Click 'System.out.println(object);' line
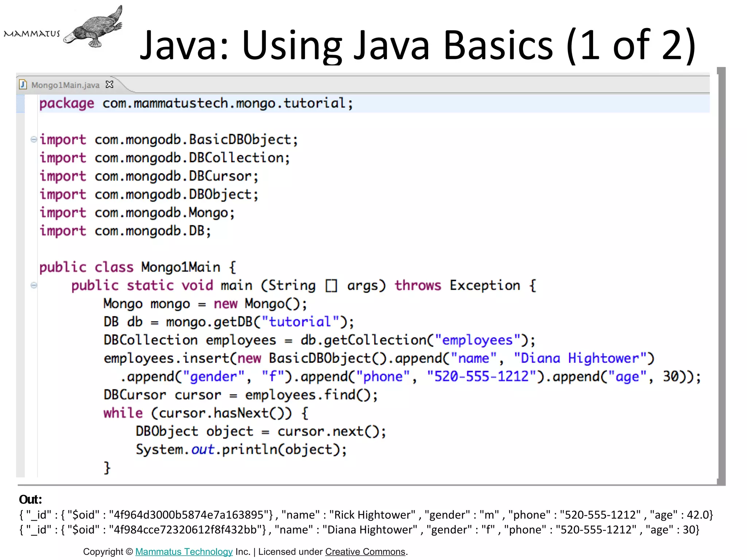 coord(241,450)
